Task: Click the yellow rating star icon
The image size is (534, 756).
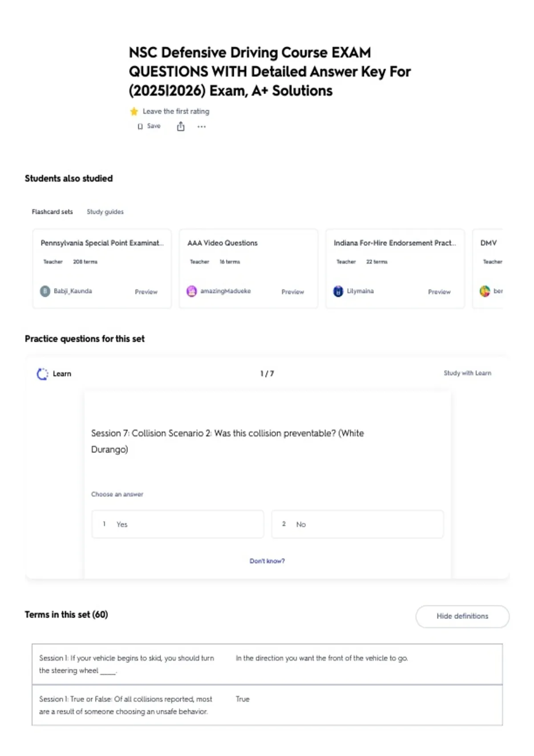Action: (x=134, y=111)
